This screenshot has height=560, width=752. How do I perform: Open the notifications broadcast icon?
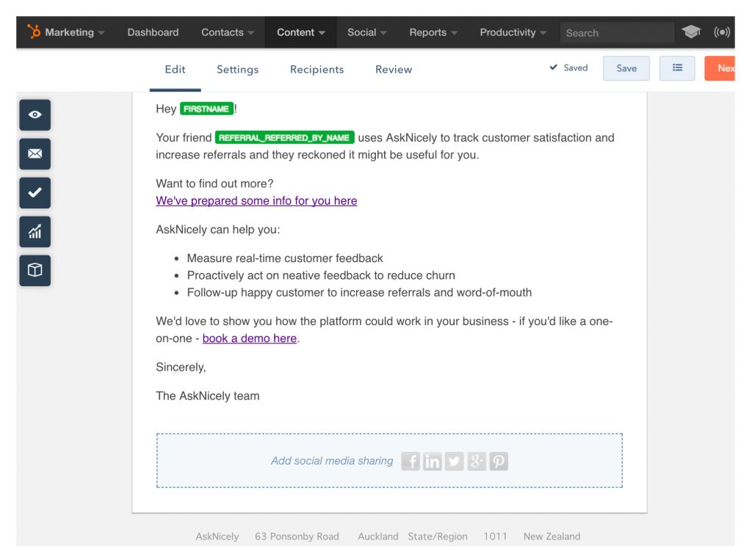tap(722, 32)
